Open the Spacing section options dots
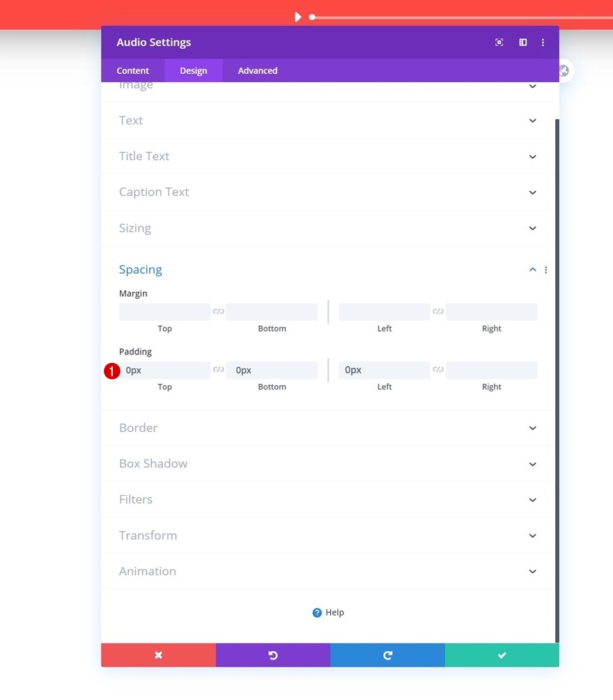This screenshot has height=700, width=613. [x=546, y=270]
